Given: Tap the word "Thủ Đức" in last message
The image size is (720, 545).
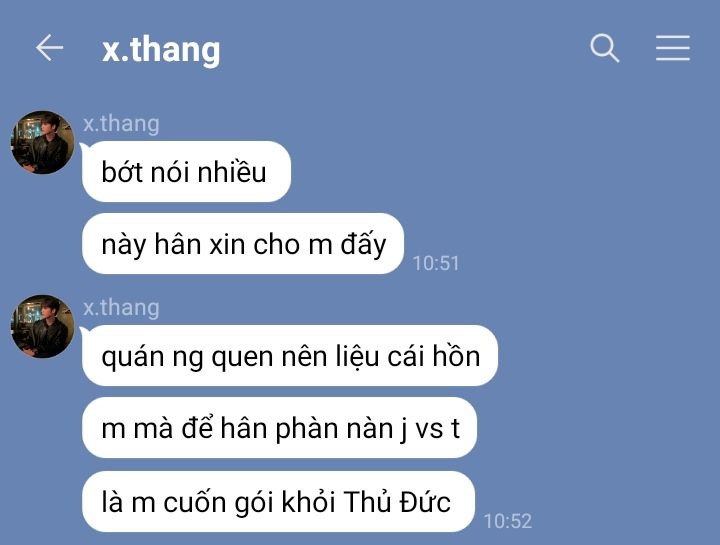Looking at the screenshot, I should pyautogui.click(x=397, y=501).
